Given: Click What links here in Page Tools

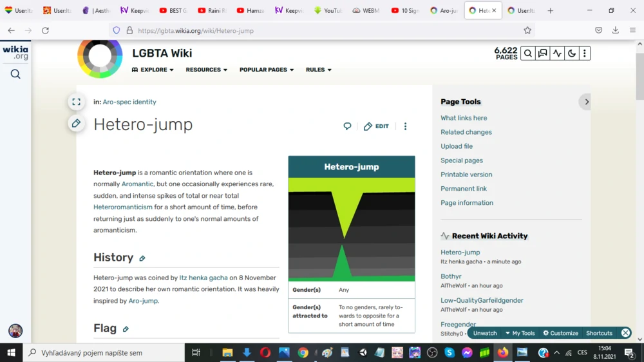Looking at the screenshot, I should pyautogui.click(x=464, y=118).
